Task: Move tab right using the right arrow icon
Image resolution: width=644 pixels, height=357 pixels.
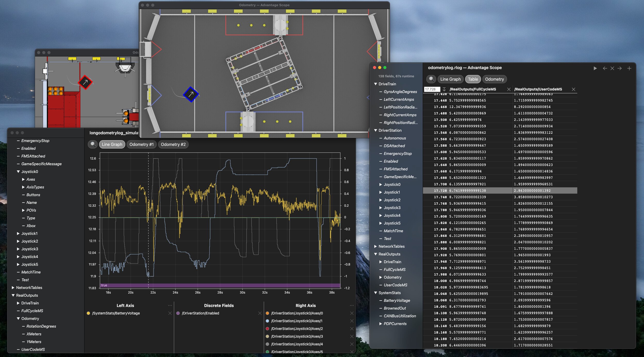Action: pos(620,68)
